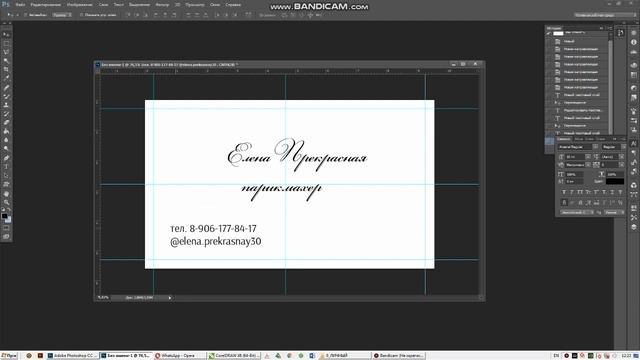
Task: Open Character panel icon in right dock
Action: [633, 143]
